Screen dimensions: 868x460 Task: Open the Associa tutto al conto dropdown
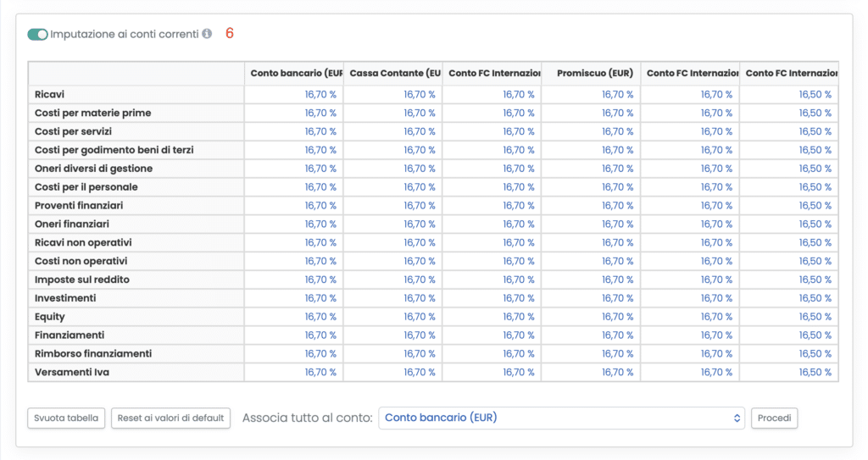[x=561, y=418]
